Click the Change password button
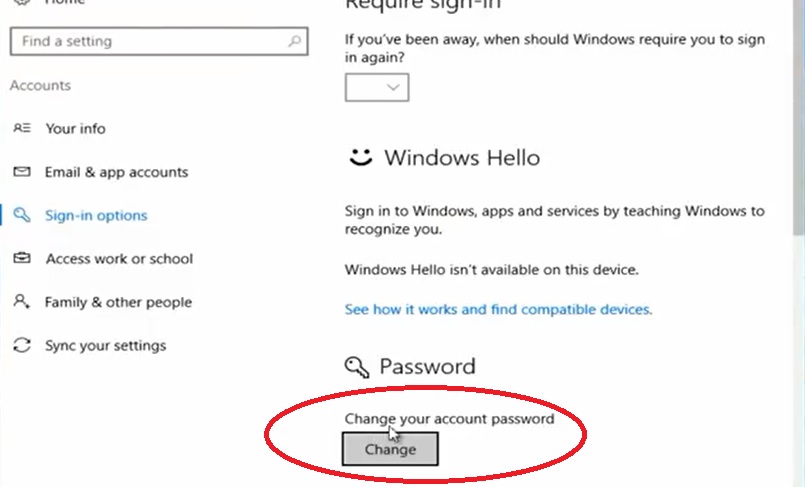Image resolution: width=805 pixels, height=487 pixels. tap(390, 449)
